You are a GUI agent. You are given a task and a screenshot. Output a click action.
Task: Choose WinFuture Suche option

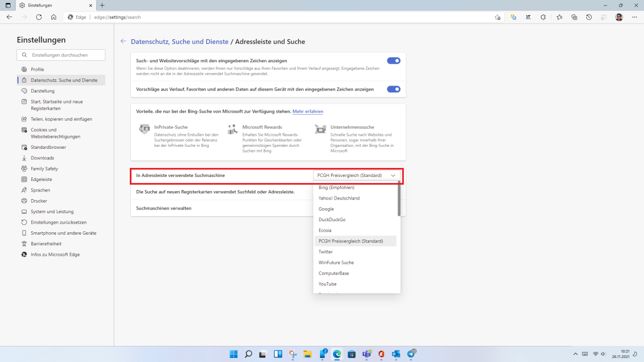coord(357,262)
